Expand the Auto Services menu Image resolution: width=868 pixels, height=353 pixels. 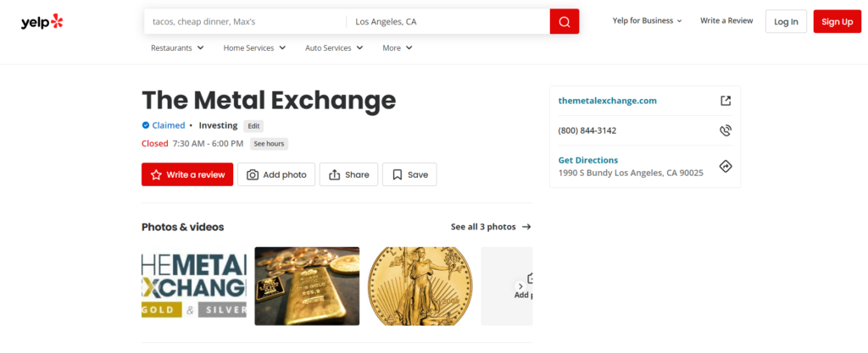[334, 48]
